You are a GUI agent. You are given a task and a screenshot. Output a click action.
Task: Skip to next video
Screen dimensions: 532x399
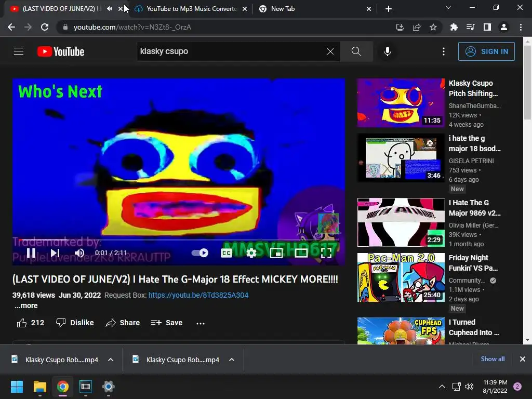55,253
